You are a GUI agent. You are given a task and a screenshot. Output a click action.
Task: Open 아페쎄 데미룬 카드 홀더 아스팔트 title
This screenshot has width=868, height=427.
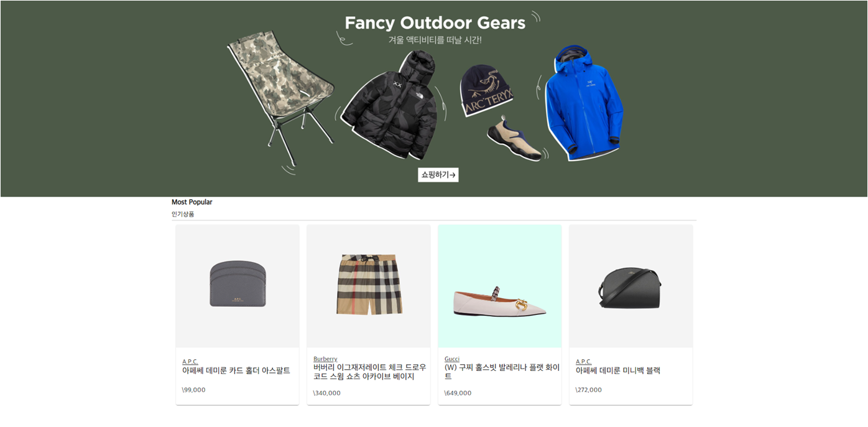click(236, 371)
